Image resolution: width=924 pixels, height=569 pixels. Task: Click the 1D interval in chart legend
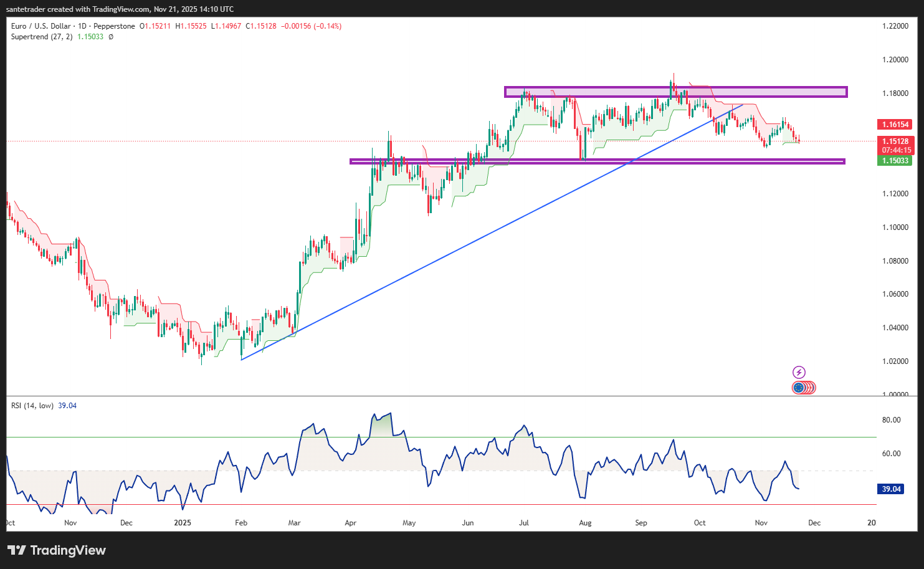[82, 26]
